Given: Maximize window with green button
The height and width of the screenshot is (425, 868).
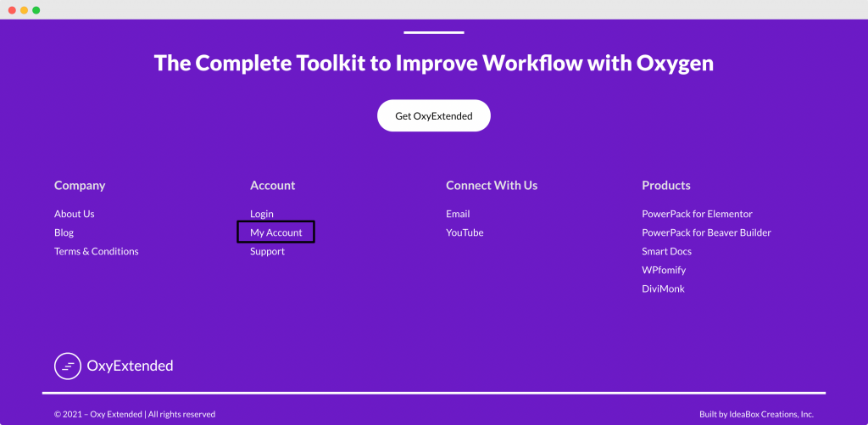Looking at the screenshot, I should coord(36,10).
